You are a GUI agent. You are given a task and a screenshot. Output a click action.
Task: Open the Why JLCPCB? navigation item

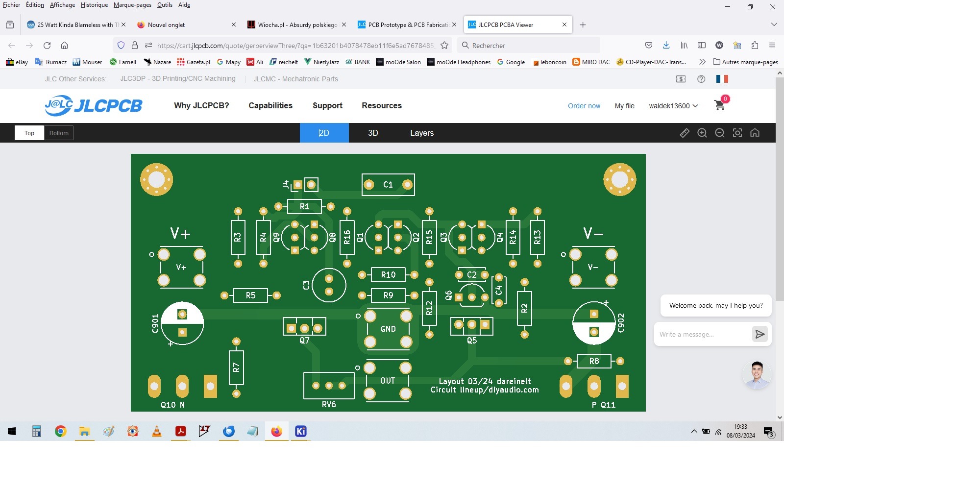pos(201,105)
